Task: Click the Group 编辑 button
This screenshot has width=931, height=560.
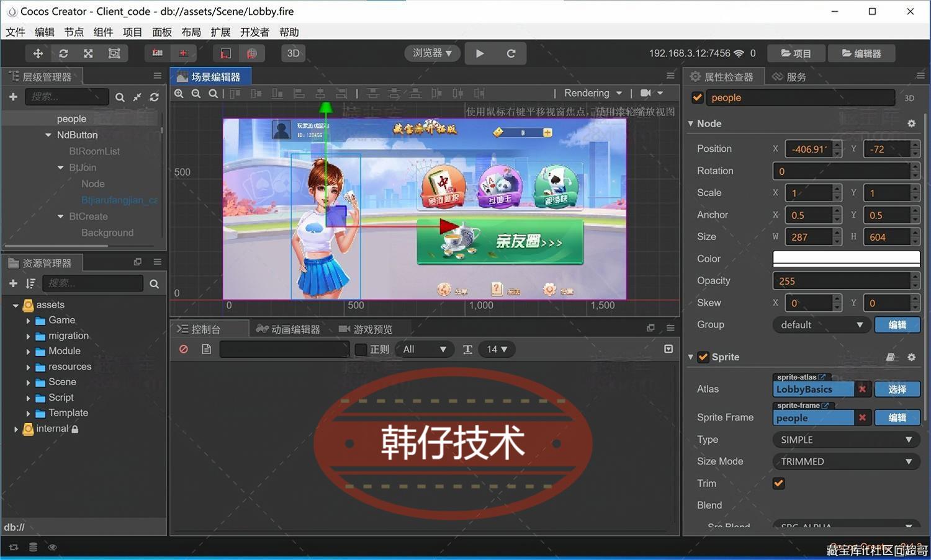Action: click(897, 325)
